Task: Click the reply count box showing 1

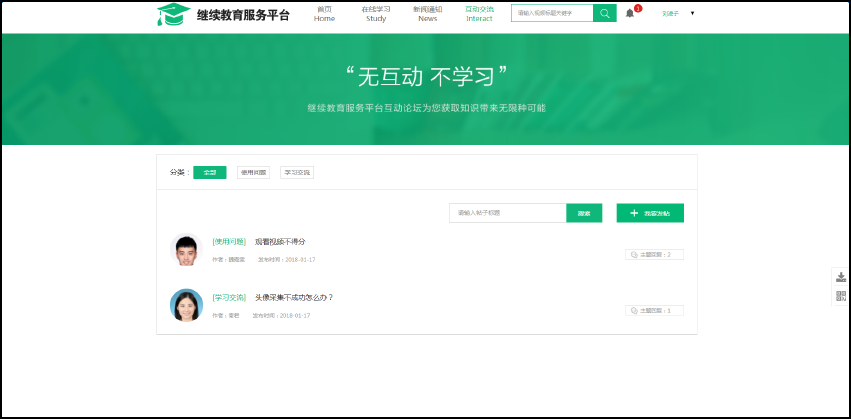Action: (654, 310)
